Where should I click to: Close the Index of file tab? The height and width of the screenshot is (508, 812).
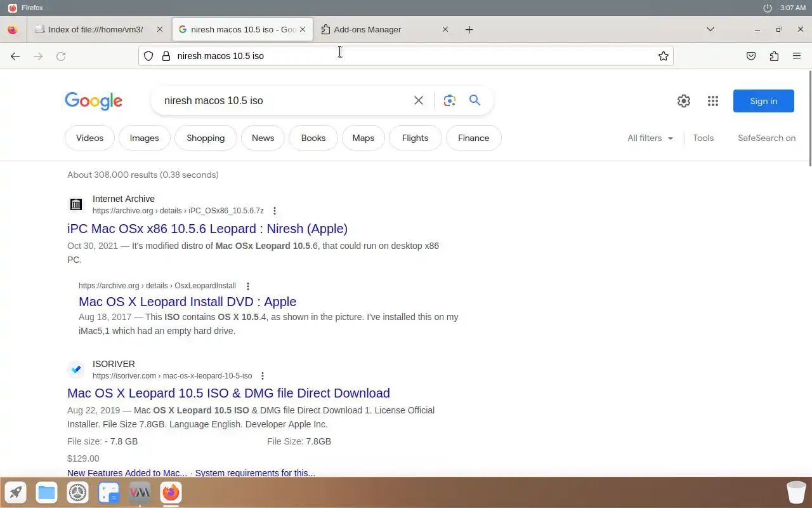(x=159, y=29)
